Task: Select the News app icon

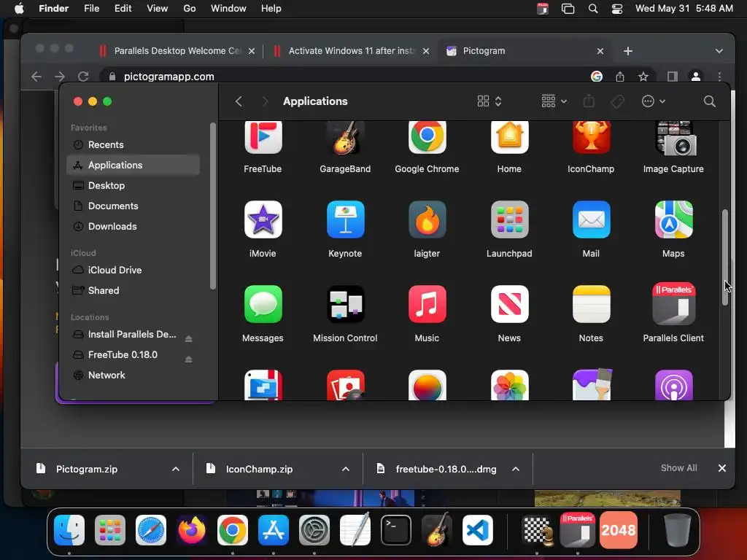Action: click(x=509, y=304)
